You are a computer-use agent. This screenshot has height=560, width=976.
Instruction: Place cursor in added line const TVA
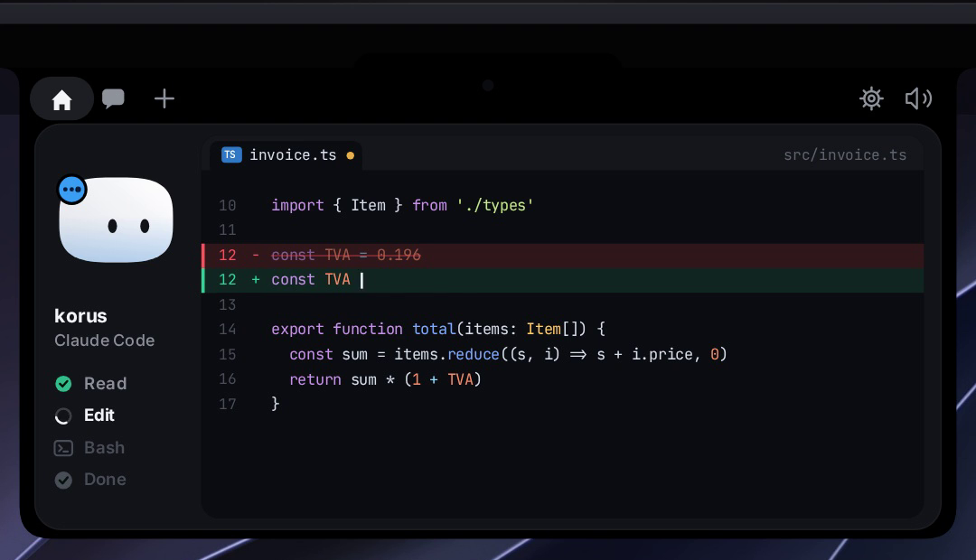[x=563, y=280]
